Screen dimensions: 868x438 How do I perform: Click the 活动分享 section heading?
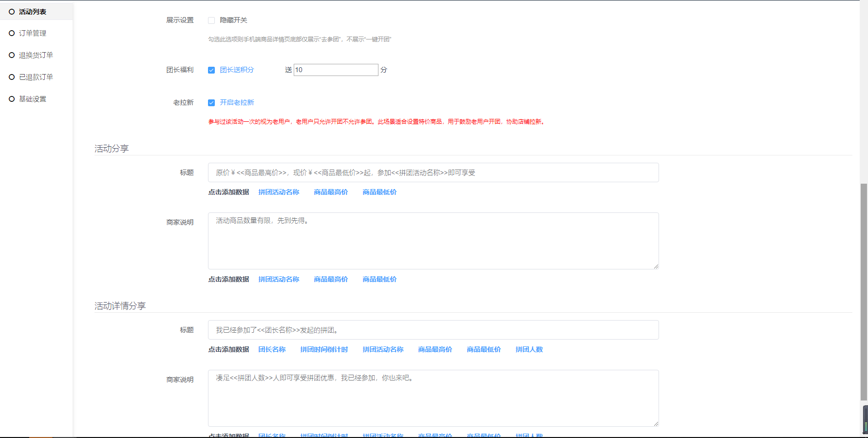pyautogui.click(x=112, y=149)
